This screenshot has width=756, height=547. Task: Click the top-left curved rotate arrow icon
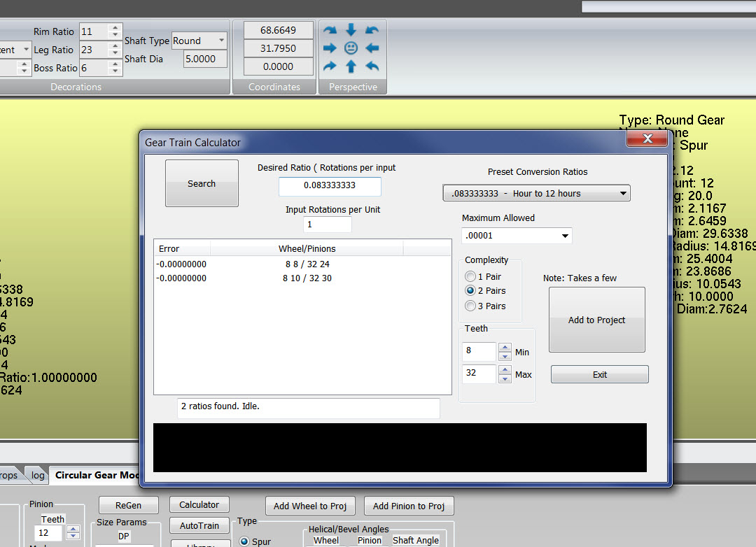(x=330, y=30)
